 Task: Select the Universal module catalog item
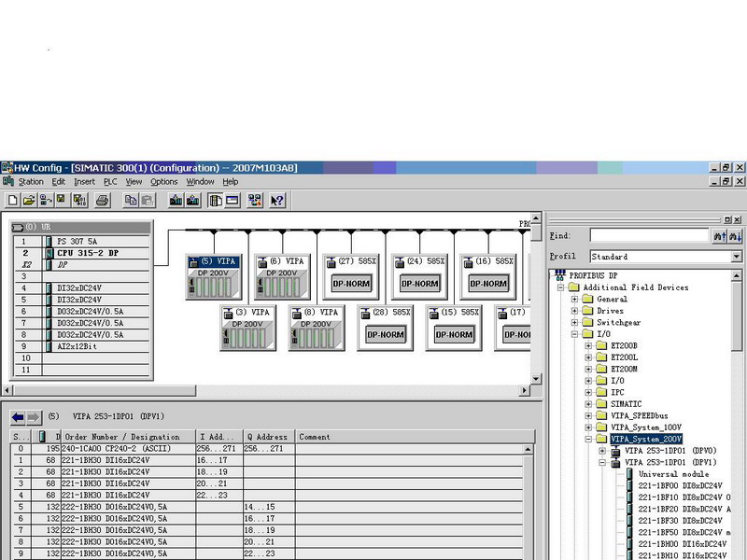click(x=673, y=474)
